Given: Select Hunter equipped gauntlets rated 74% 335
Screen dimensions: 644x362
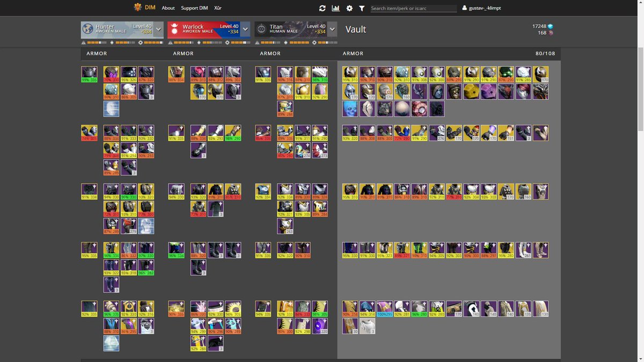Looking at the screenshot, I should (89, 133).
